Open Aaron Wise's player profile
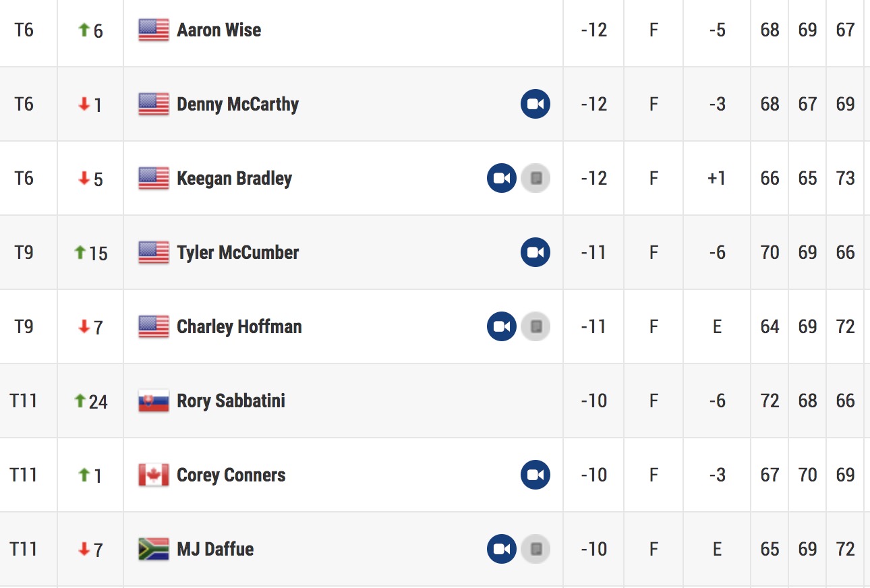 [x=219, y=30]
